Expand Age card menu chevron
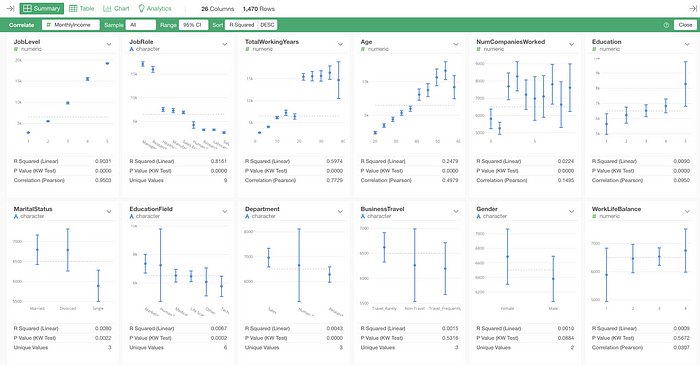700x365 pixels. [456, 44]
